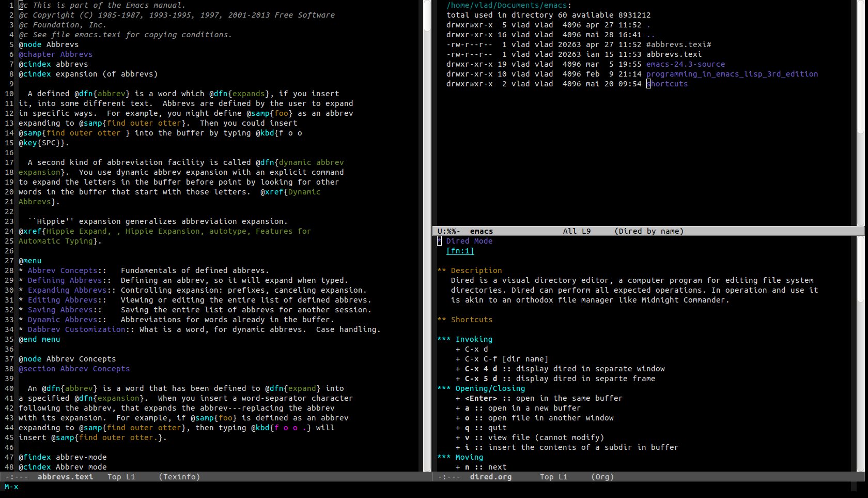Viewport: 868px width, 498px height.
Task: Open the shortcuts directory entry
Action: click(667, 84)
